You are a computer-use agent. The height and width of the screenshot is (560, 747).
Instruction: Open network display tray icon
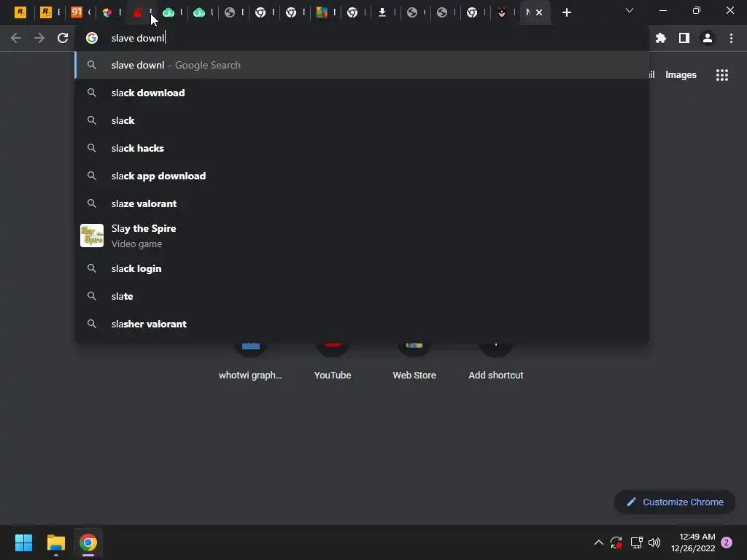(x=636, y=542)
